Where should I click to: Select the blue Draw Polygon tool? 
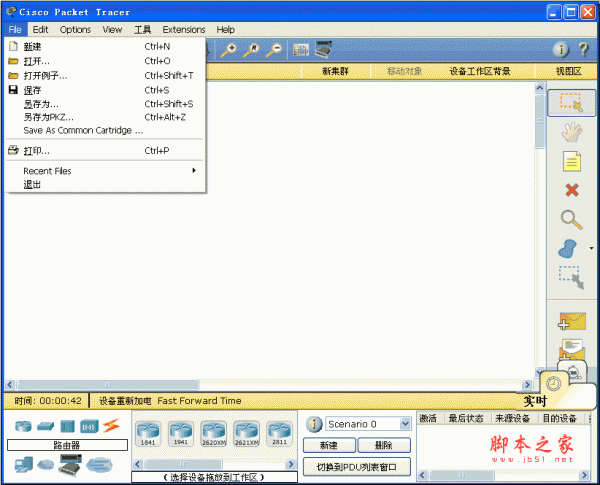(x=567, y=248)
